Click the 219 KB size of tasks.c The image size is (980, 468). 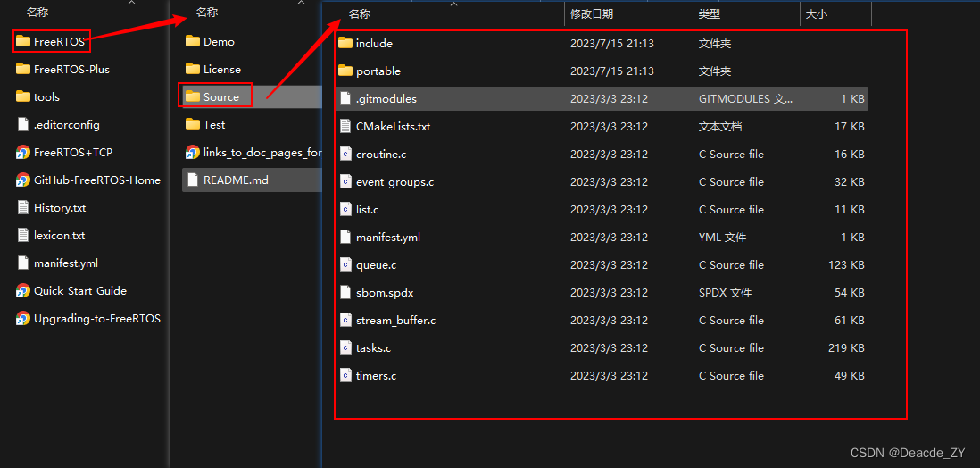coord(846,347)
